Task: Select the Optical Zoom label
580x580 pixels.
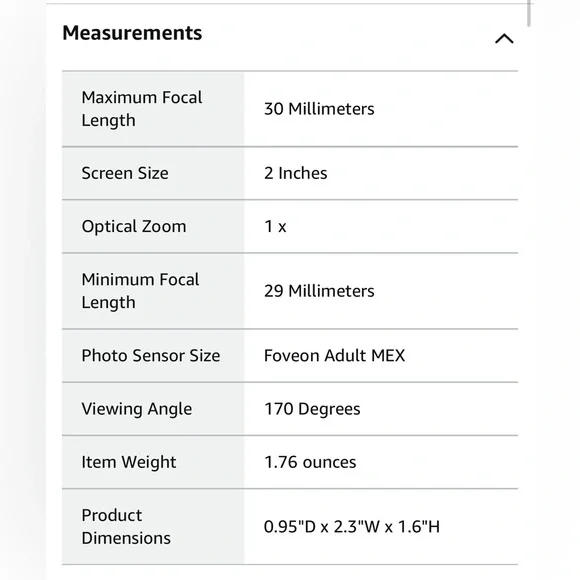Action: (x=134, y=226)
